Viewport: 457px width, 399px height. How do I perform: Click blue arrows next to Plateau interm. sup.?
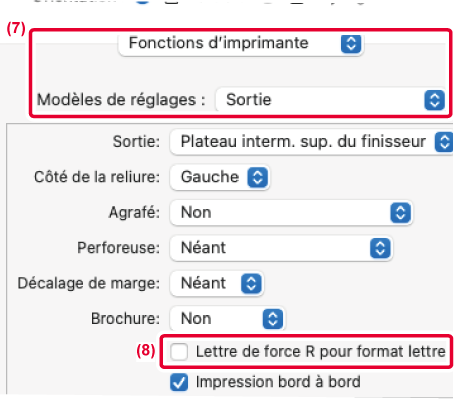pos(444,142)
